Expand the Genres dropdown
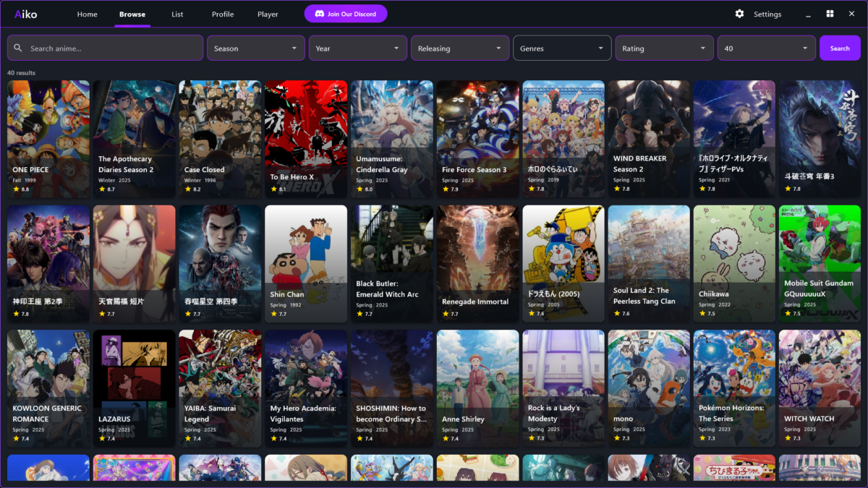Image resolution: width=868 pixels, height=488 pixels. point(562,48)
